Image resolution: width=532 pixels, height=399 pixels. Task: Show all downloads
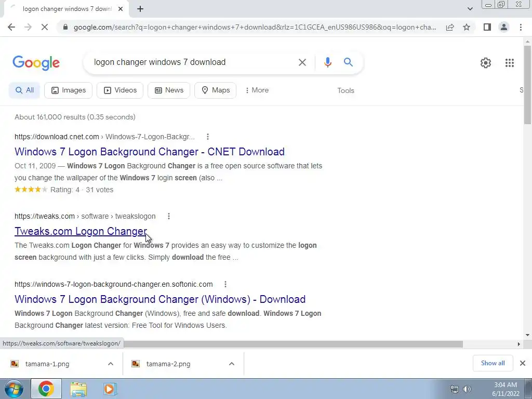(493, 363)
